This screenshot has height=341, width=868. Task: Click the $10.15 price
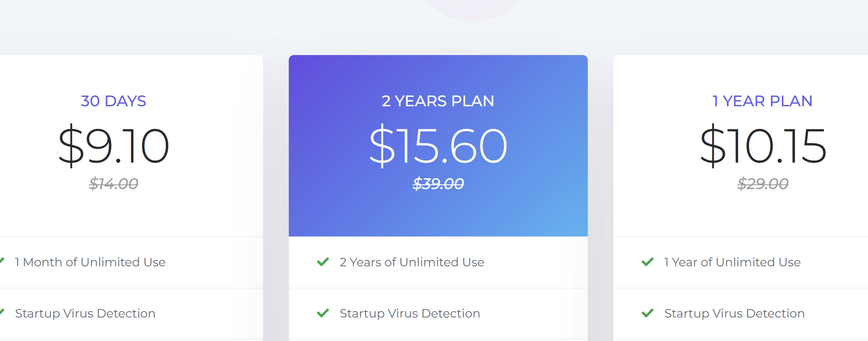763,146
